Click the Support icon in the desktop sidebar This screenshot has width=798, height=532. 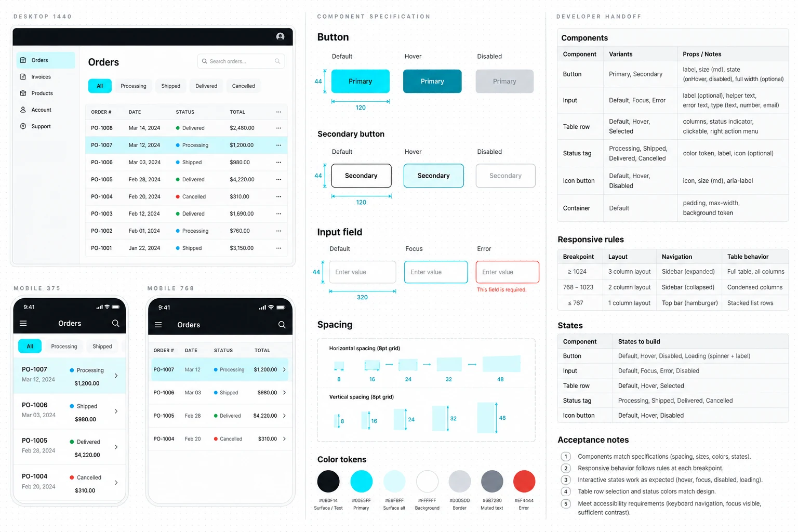click(x=23, y=126)
